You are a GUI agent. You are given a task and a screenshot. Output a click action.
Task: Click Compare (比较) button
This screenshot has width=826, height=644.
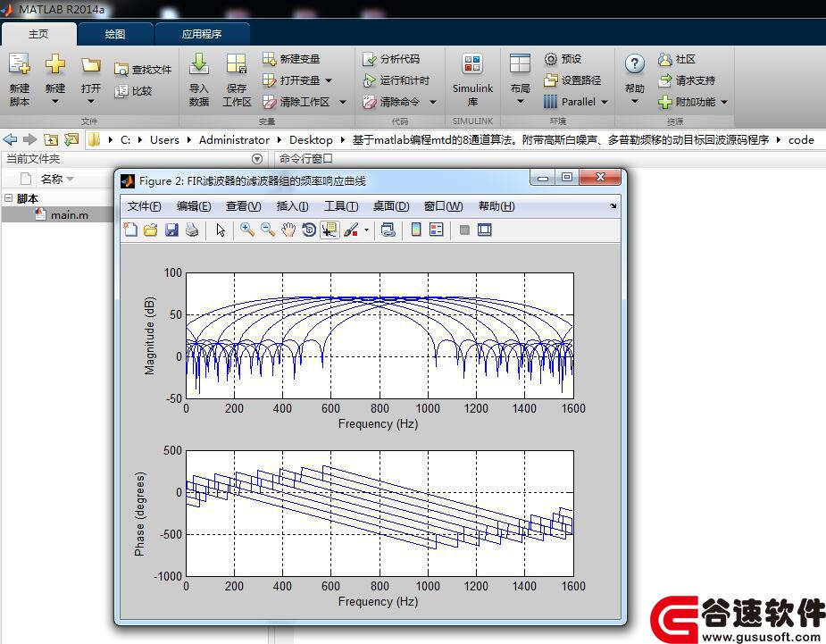pyautogui.click(x=133, y=91)
